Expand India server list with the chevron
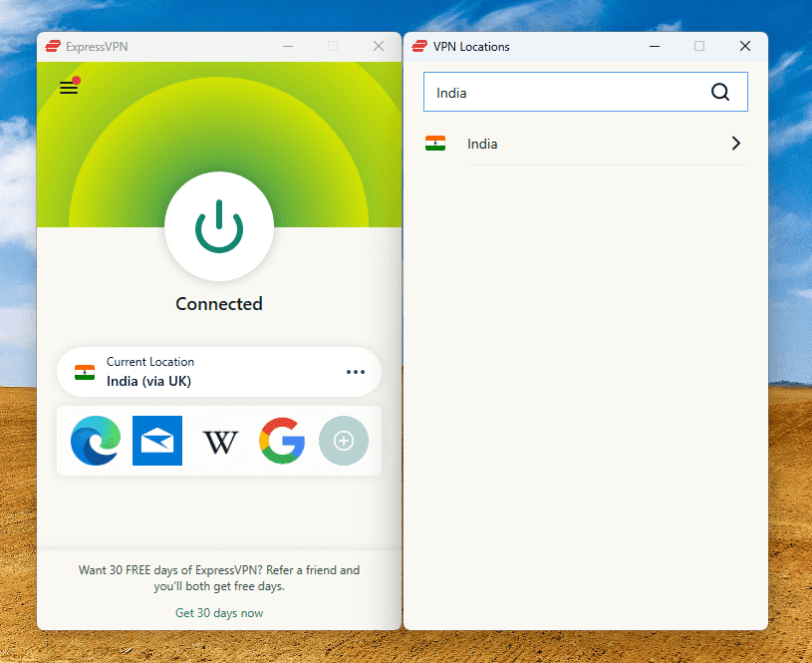The image size is (812, 663). pyautogui.click(x=736, y=144)
